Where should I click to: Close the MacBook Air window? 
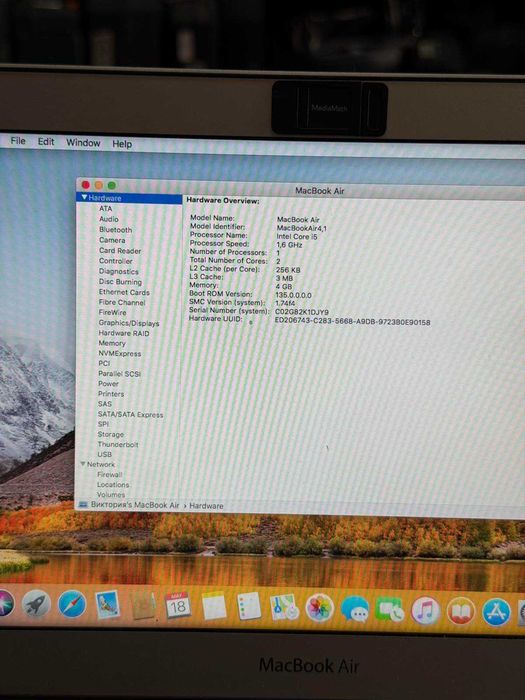point(86,184)
